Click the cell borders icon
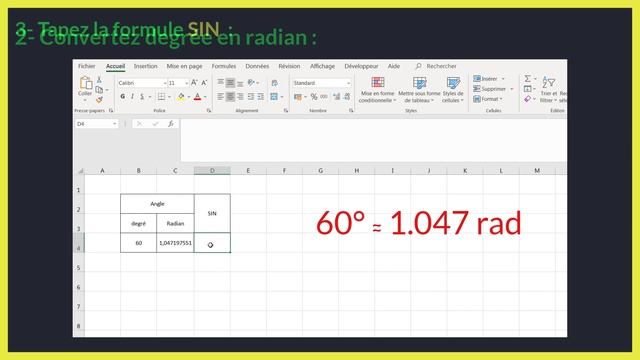The width and height of the screenshot is (640, 360). [162, 97]
